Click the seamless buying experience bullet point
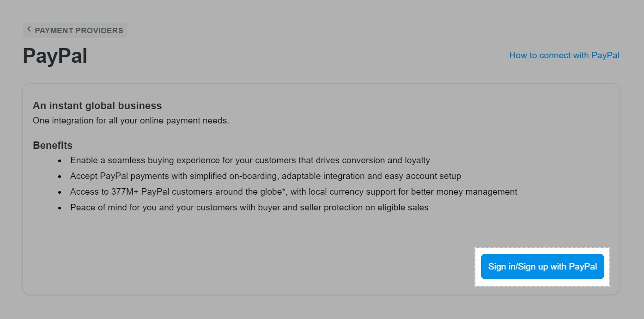Screen dimensions: 644x319 pyautogui.click(x=249, y=160)
